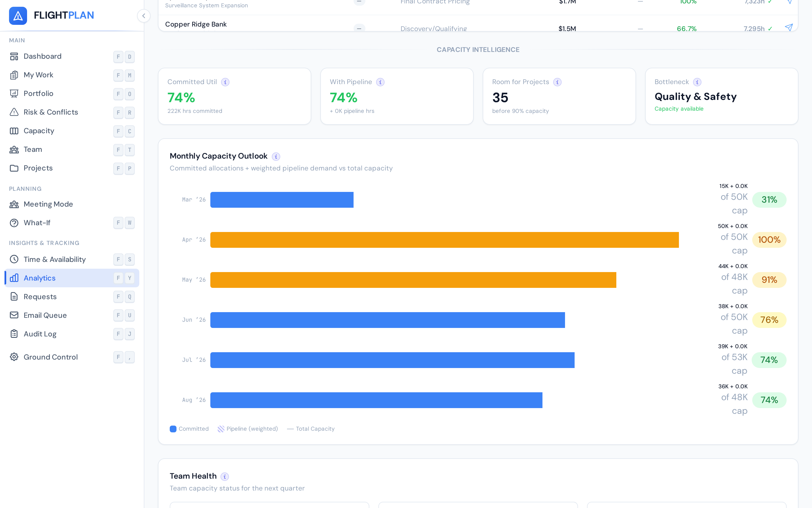812x508 pixels.
Task: Click the Room for Projects value 35
Action: [x=500, y=98]
